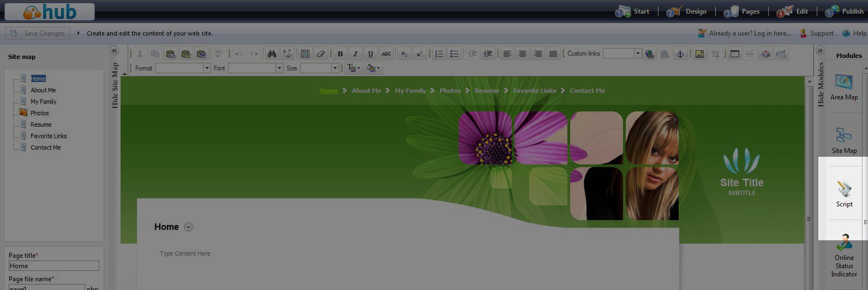Insert a table using the table icon
The height and width of the screenshot is (290, 868).
(x=734, y=54)
